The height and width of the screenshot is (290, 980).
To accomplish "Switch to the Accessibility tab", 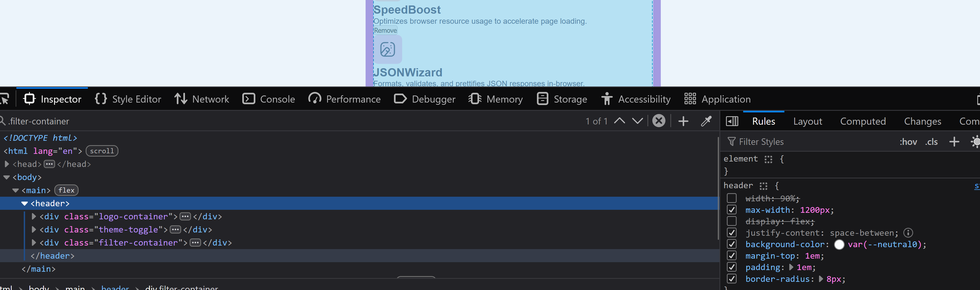I will (636, 99).
